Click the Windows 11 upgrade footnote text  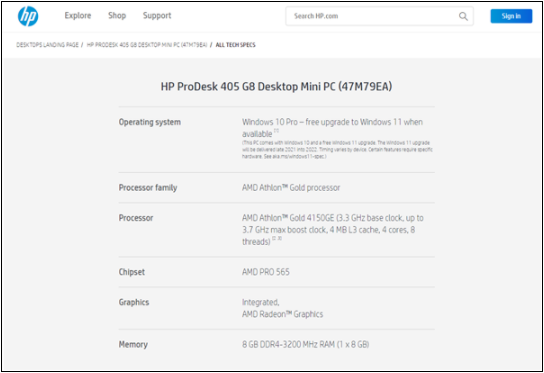coord(337,150)
